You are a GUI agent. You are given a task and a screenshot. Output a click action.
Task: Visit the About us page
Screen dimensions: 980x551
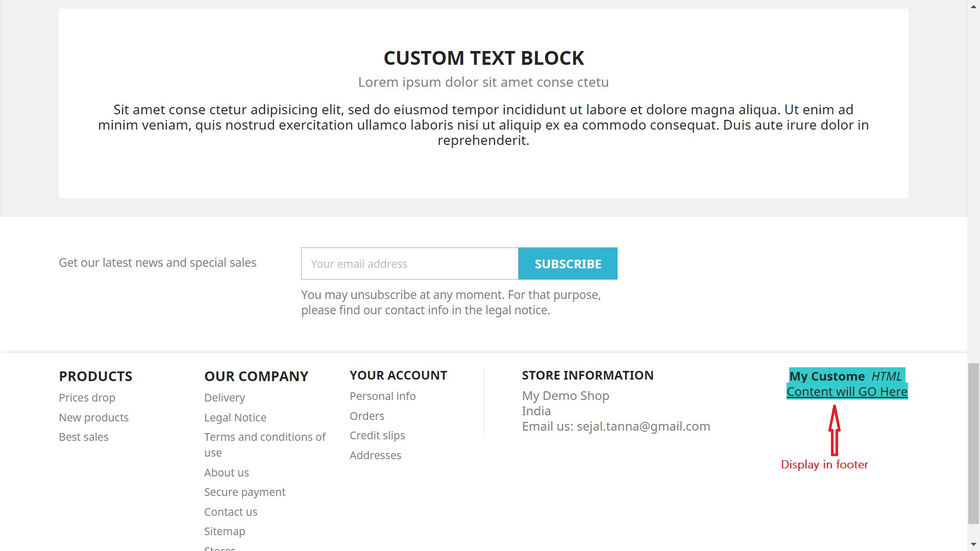pos(227,472)
